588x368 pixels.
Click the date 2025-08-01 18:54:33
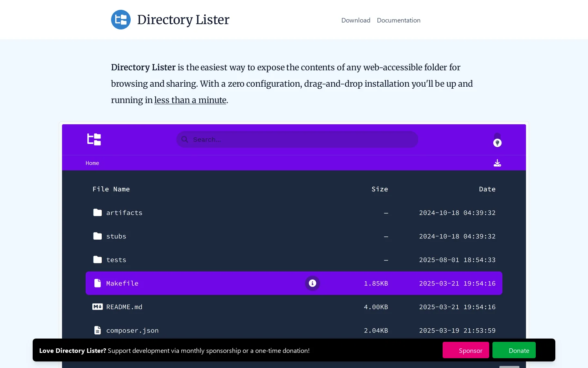pyautogui.click(x=457, y=260)
